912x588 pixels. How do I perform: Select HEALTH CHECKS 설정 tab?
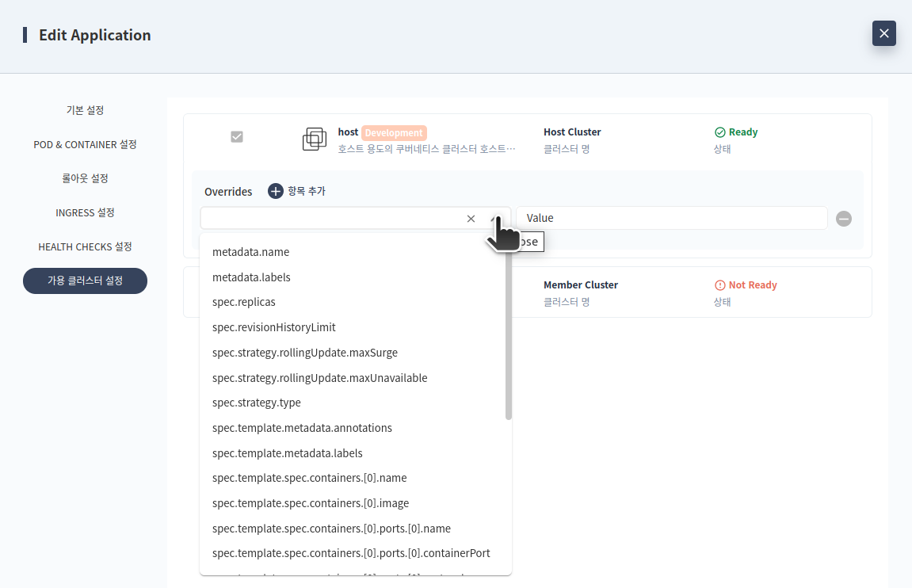pyautogui.click(x=85, y=246)
